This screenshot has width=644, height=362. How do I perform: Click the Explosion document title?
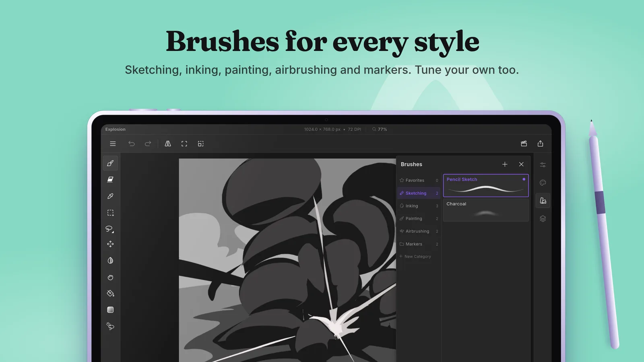tap(115, 129)
